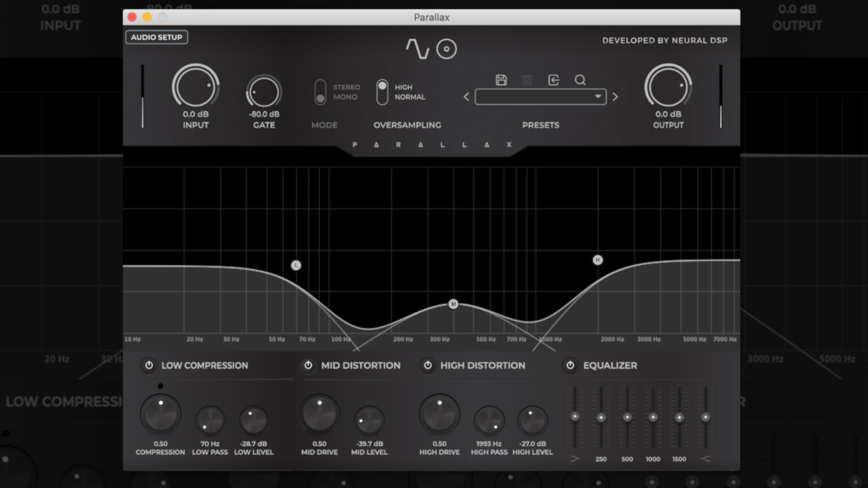The width and height of the screenshot is (868, 488).
Task: Click the Low Pass knob
Action: point(210,421)
